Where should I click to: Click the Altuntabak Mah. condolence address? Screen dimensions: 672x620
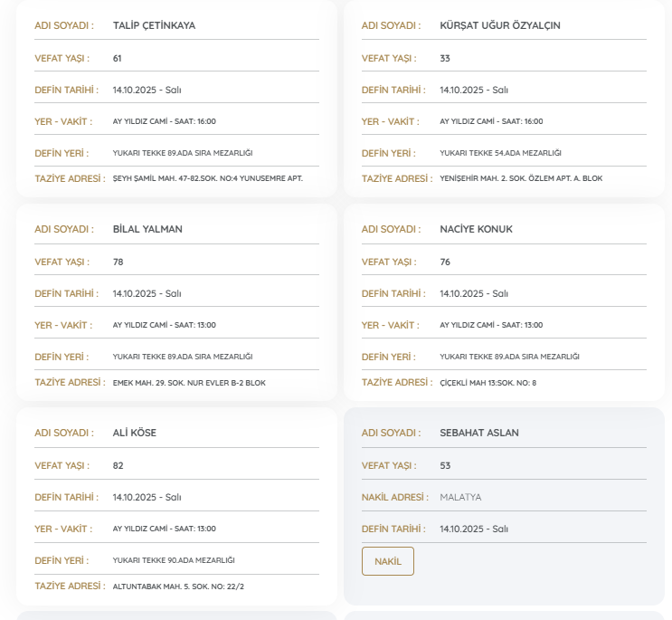(178, 587)
